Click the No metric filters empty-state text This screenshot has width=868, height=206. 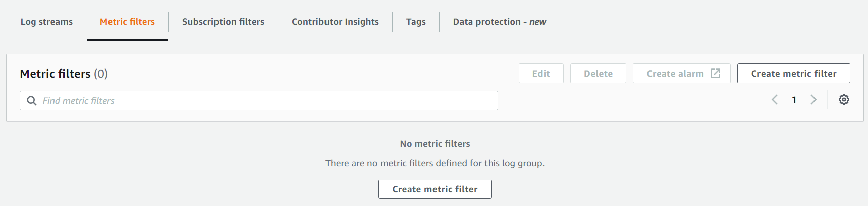(x=435, y=144)
